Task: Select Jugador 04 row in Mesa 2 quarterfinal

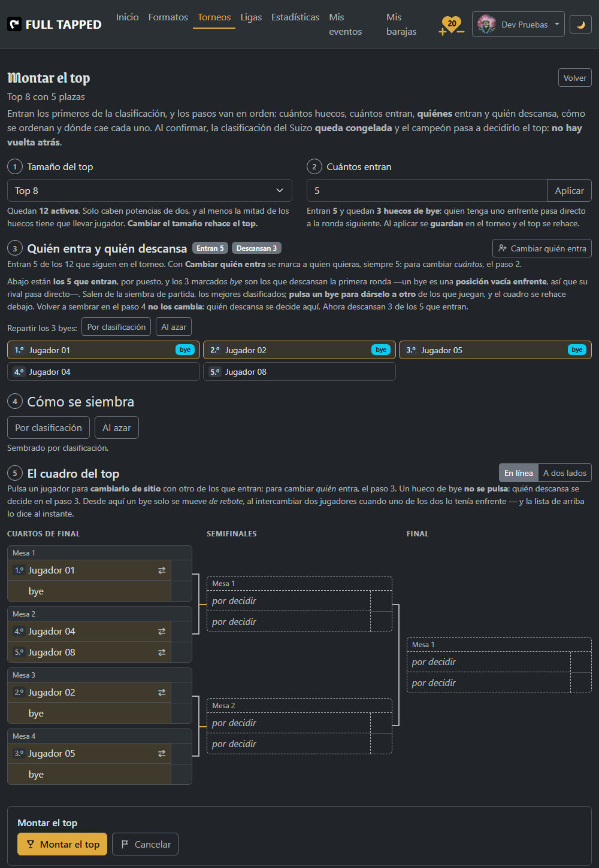Action: point(89,632)
